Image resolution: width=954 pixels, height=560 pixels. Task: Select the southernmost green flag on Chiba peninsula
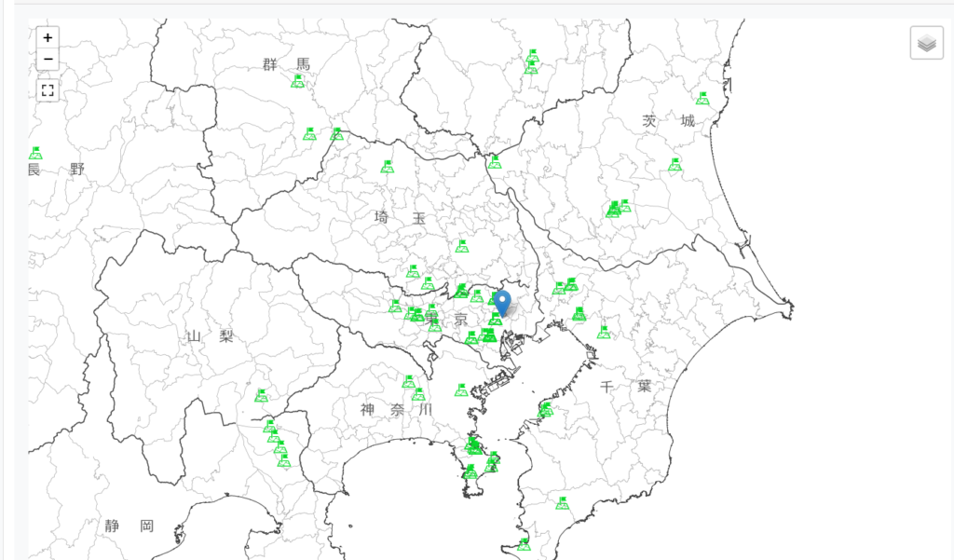[524, 543]
